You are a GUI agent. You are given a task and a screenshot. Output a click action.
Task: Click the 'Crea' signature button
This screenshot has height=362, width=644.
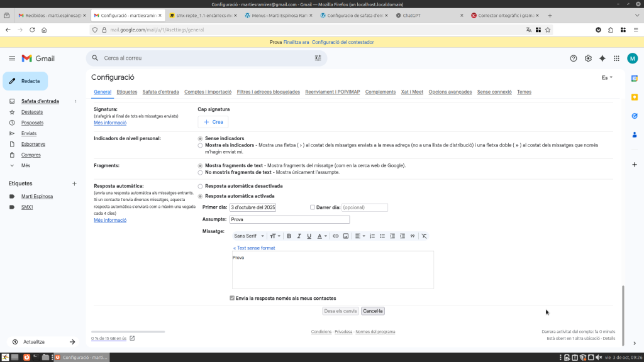point(213,122)
